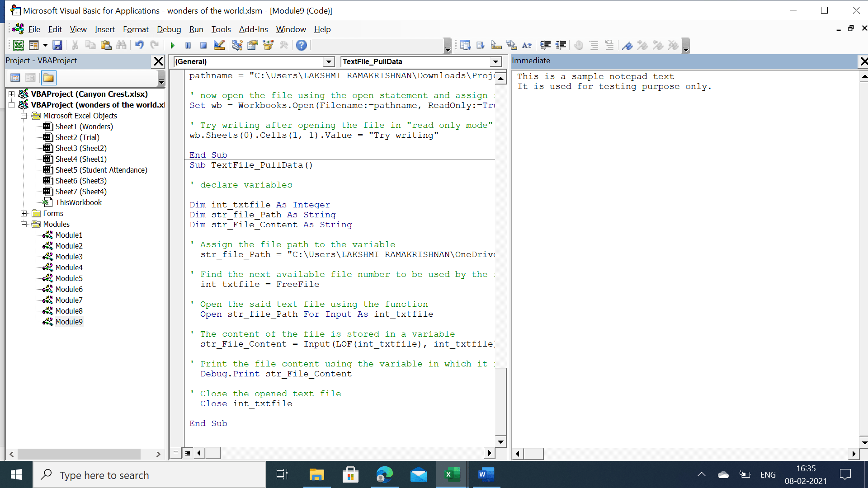Screen dimensions: 868x488
Task: Open the TextFile_PullData procedure dropdown
Action: coord(496,61)
